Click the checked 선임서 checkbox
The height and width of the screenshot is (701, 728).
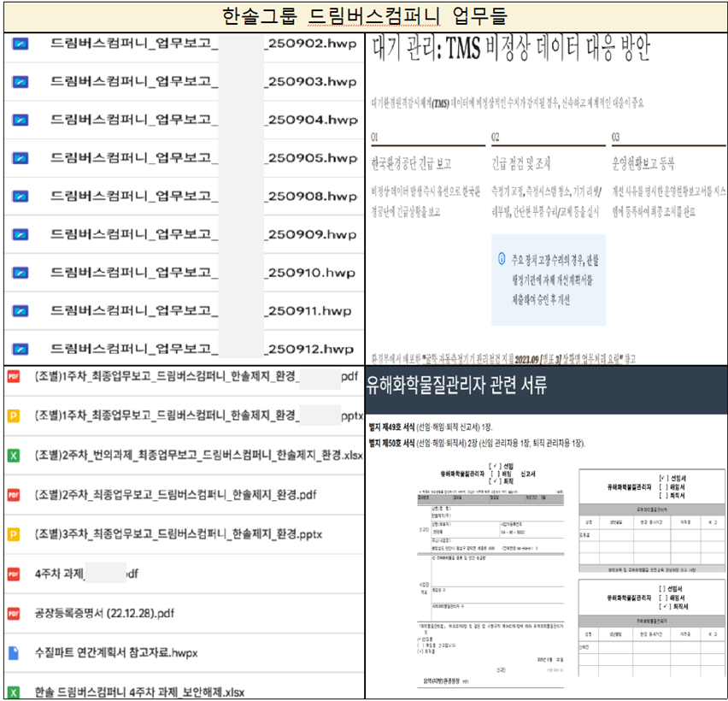pos(664,478)
